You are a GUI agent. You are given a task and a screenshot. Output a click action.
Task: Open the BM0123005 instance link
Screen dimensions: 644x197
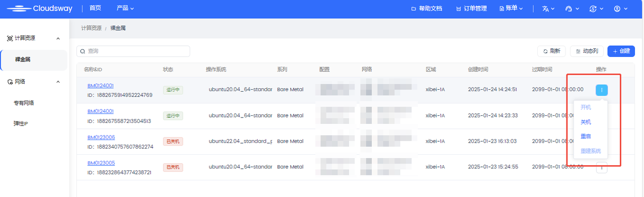point(101,163)
